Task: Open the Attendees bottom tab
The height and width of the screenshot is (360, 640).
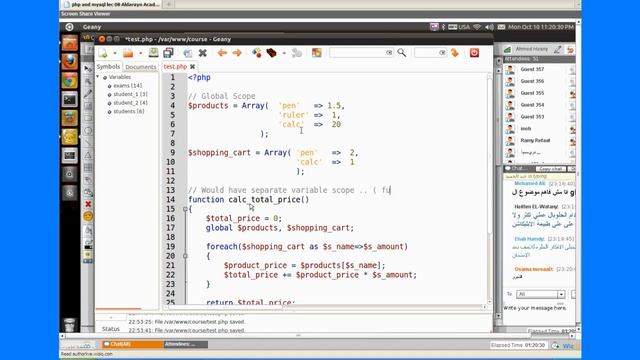Action: tap(186, 344)
